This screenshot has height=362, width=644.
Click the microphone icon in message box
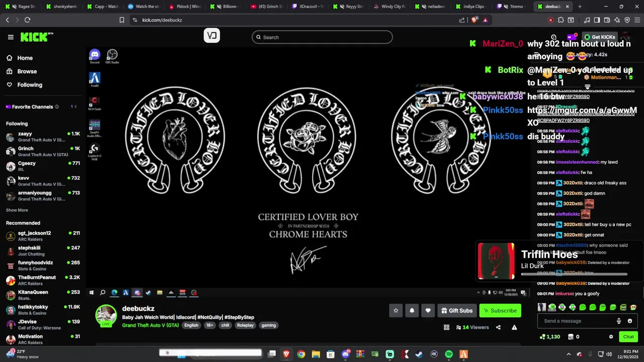coord(619,321)
